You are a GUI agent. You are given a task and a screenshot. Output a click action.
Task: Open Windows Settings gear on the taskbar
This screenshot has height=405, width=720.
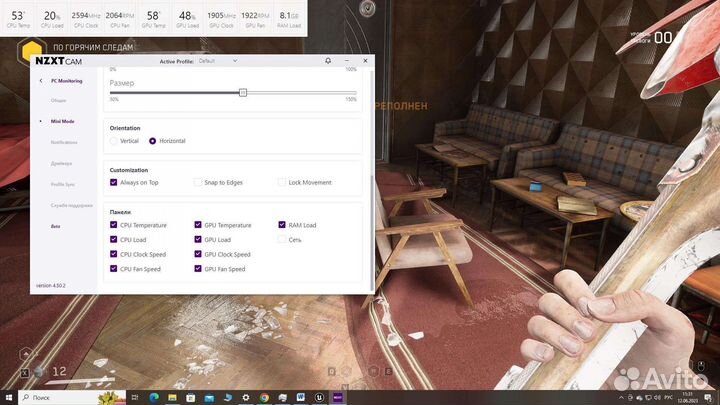pos(246,397)
